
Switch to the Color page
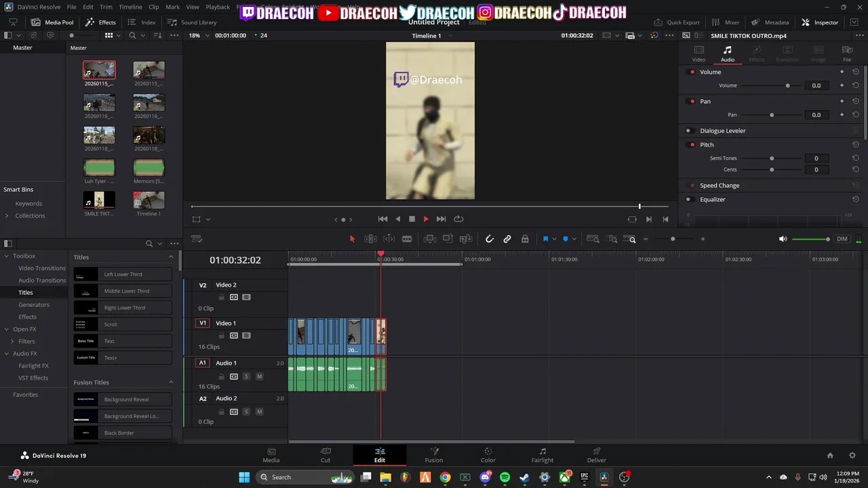coord(488,455)
